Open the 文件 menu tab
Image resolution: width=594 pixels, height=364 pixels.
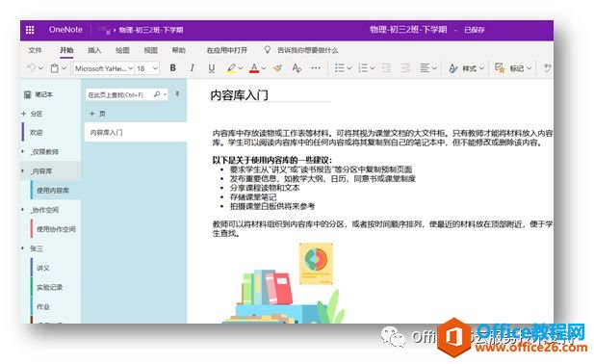point(35,50)
